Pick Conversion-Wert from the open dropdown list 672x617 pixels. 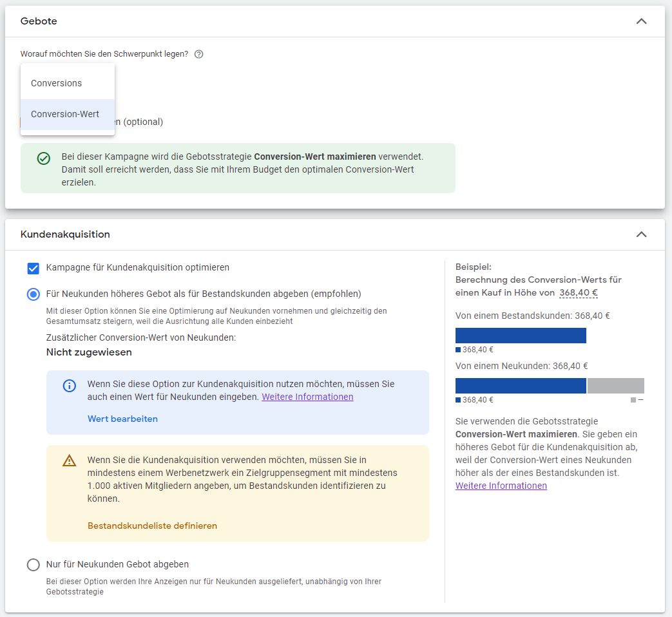65,114
